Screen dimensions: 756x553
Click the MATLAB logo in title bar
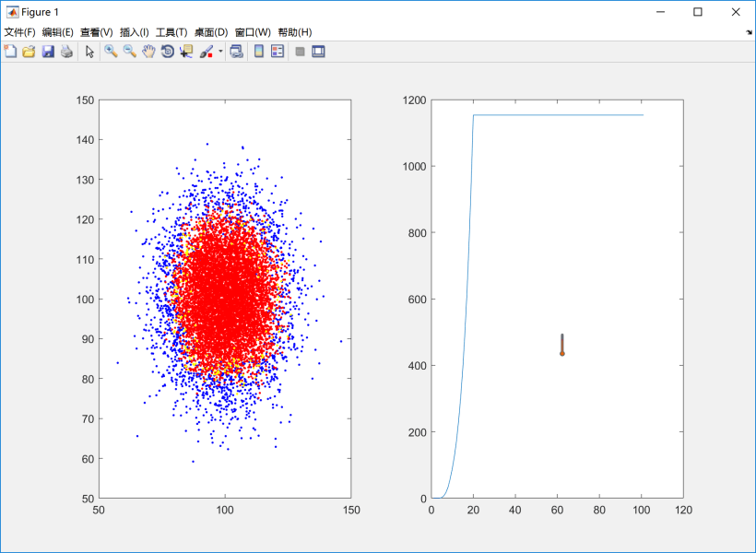click(13, 12)
